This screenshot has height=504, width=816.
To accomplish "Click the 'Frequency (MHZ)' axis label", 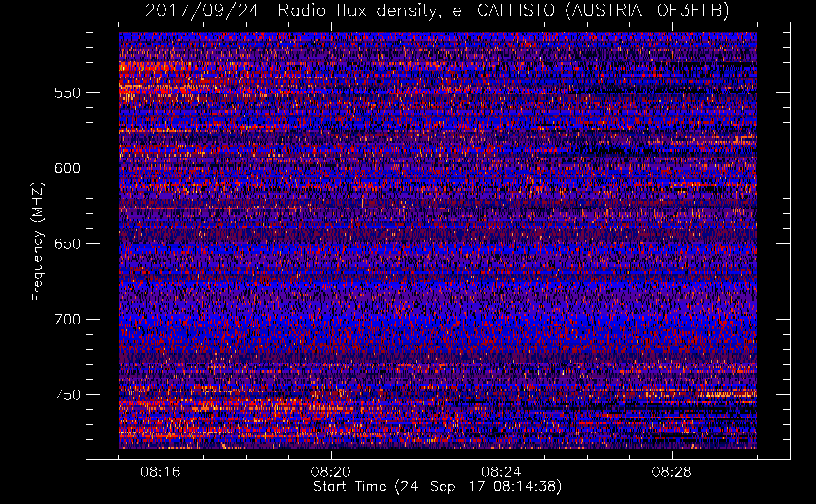I will [x=38, y=241].
